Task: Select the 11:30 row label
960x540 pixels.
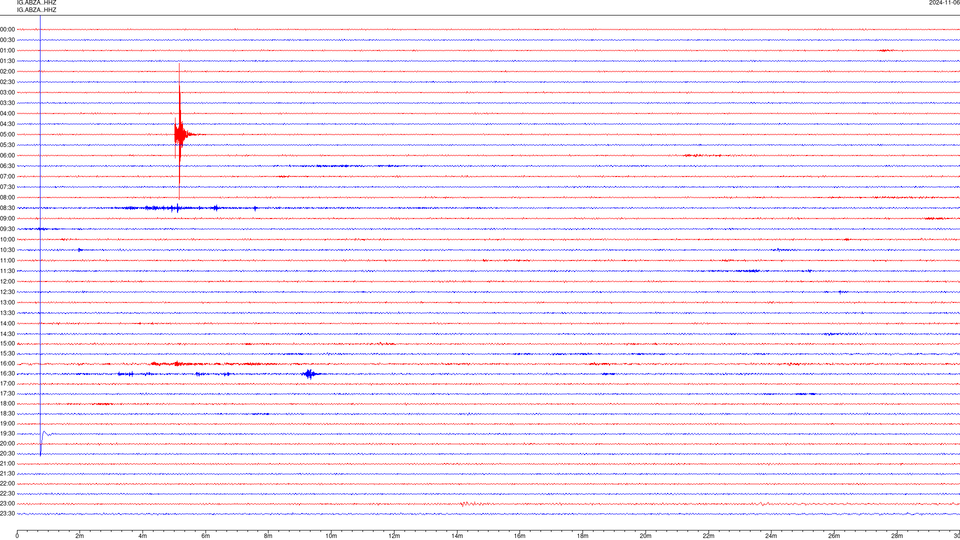Action: (7, 271)
